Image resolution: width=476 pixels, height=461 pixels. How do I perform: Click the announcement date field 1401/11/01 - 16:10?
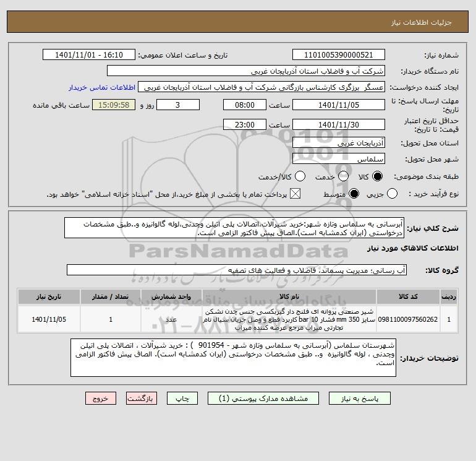coord(89,54)
